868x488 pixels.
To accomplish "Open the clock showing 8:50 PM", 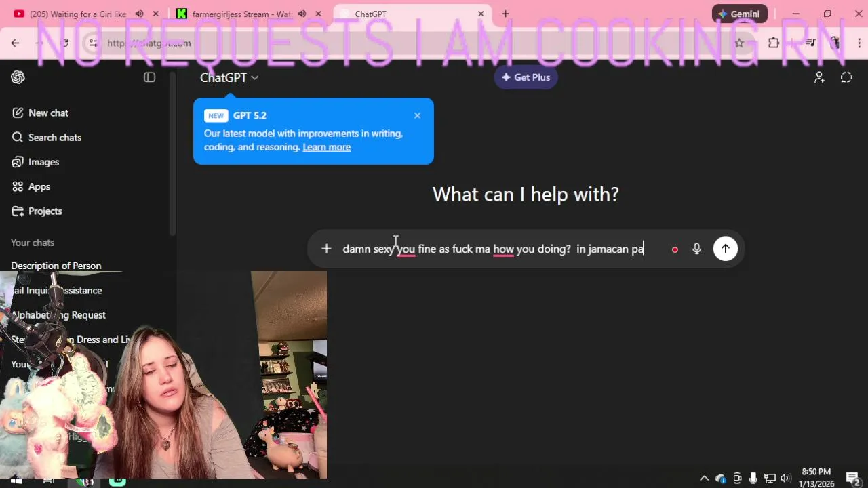I will click(x=816, y=478).
